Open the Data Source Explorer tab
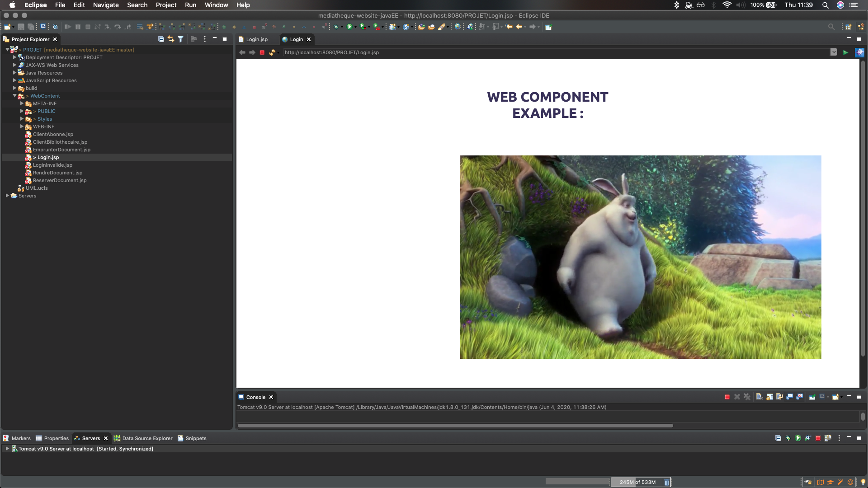Viewport: 868px width, 488px height. point(147,438)
